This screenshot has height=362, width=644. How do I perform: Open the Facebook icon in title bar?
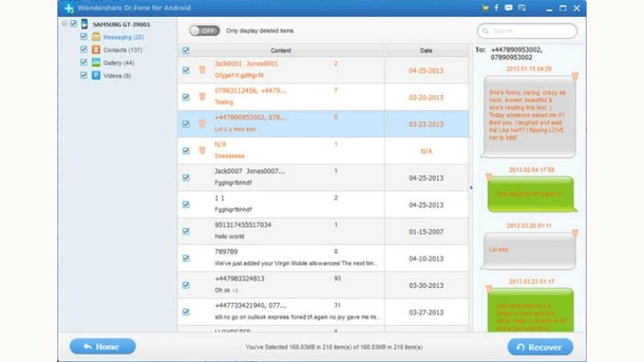click(497, 8)
